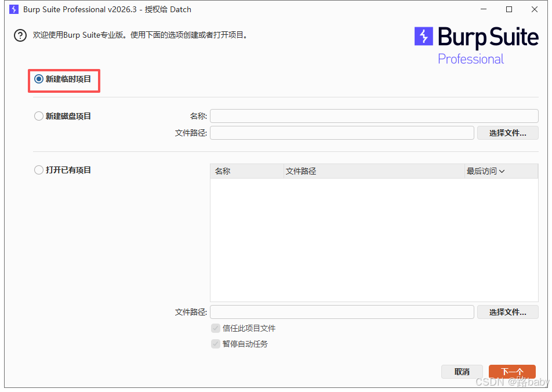This screenshot has height=392, width=552.
Task: Click 选择文件 button for existing project
Action: click(x=507, y=312)
